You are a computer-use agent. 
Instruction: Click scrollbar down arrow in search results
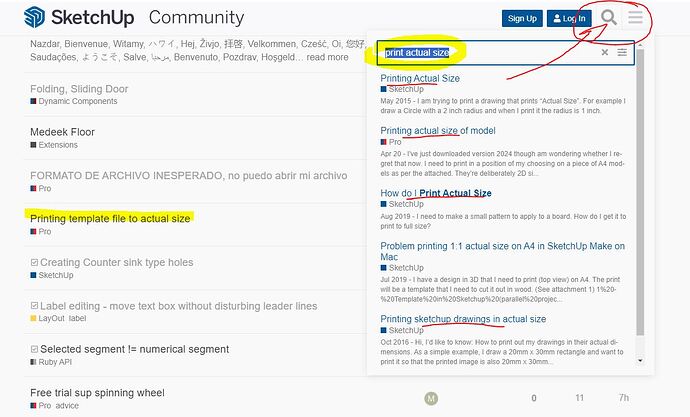(x=640, y=360)
